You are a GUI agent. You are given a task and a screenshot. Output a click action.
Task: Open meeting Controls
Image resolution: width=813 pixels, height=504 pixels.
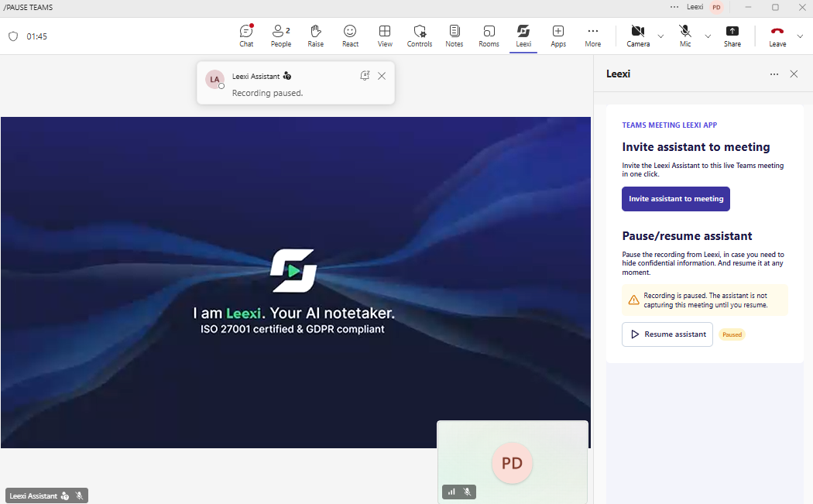pyautogui.click(x=420, y=36)
